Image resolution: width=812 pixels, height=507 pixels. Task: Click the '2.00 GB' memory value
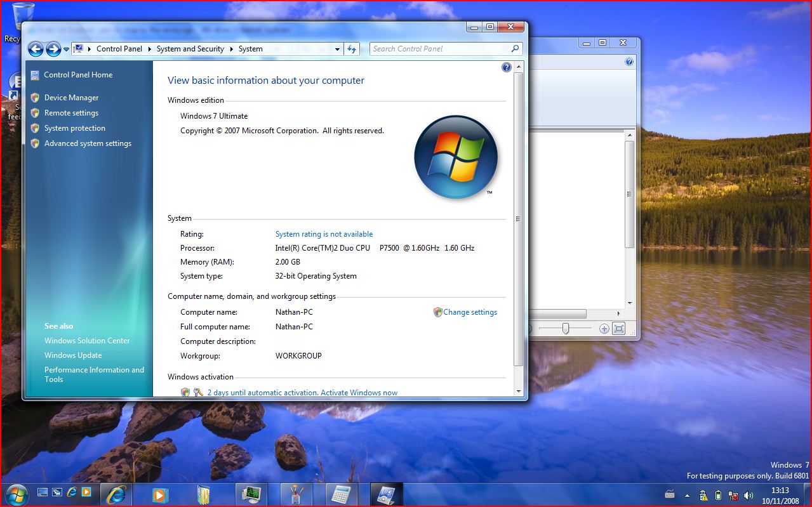pyautogui.click(x=288, y=262)
